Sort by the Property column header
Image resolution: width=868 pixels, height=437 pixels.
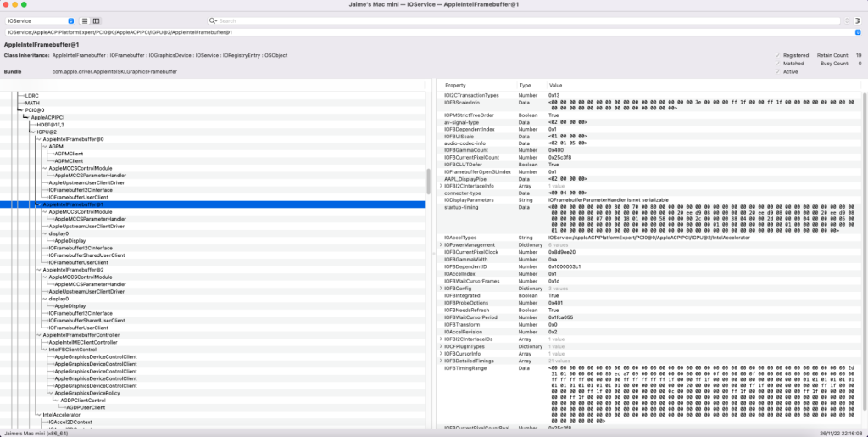[455, 86]
